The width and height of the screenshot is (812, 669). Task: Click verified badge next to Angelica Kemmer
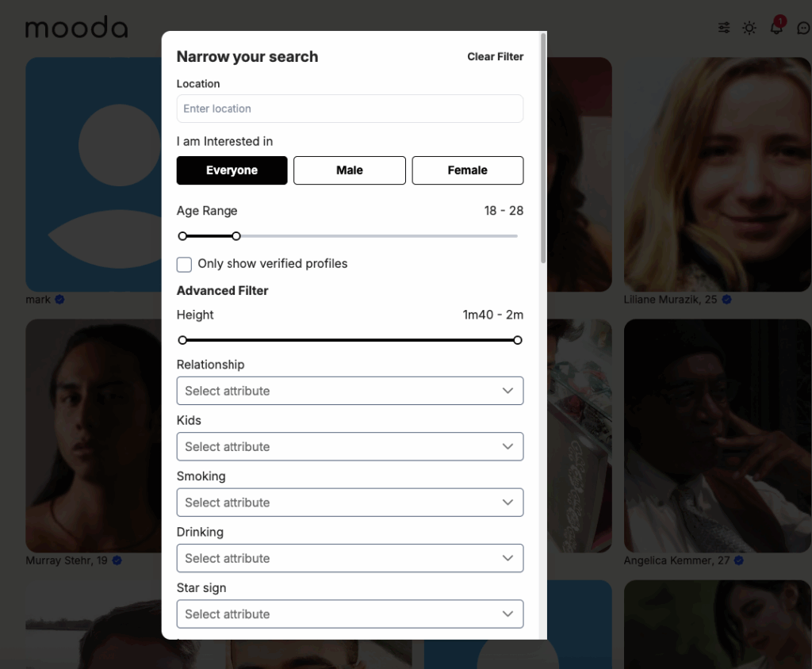(739, 560)
